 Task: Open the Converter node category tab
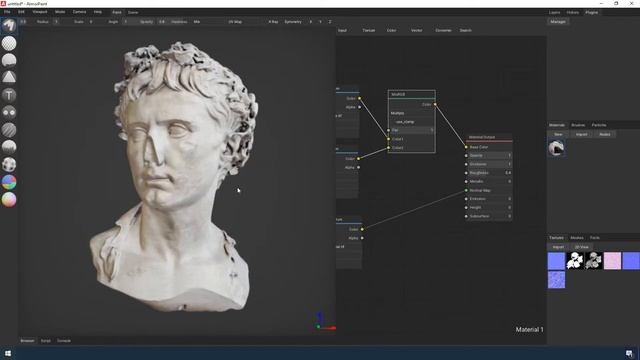click(x=443, y=31)
